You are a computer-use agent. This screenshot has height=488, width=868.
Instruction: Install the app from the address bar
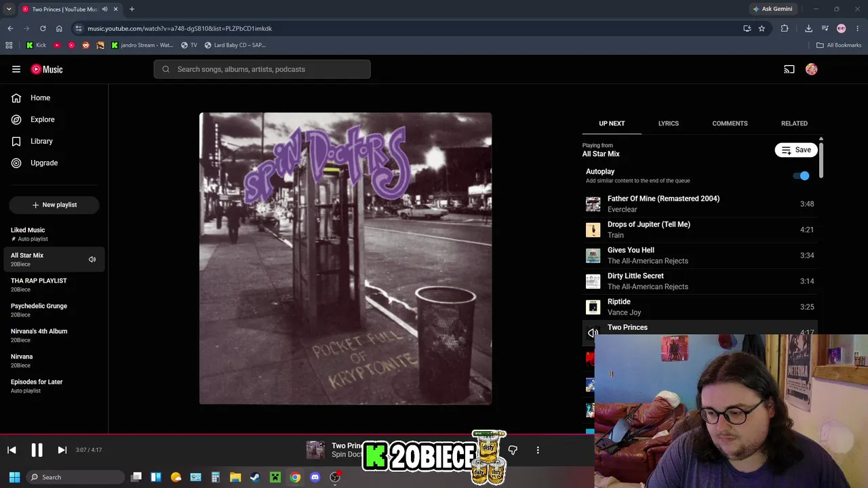(x=747, y=28)
